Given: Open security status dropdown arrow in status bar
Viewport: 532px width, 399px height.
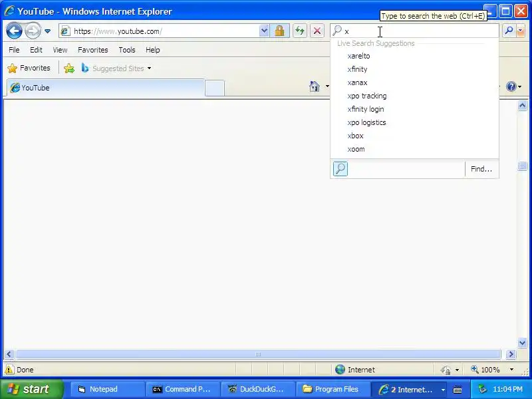Looking at the screenshot, I should point(457,370).
